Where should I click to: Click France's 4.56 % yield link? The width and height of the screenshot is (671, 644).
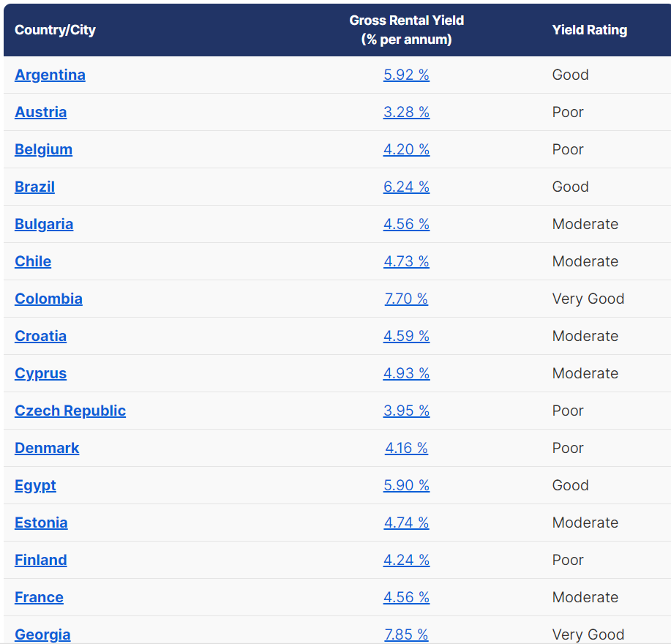coord(406,597)
